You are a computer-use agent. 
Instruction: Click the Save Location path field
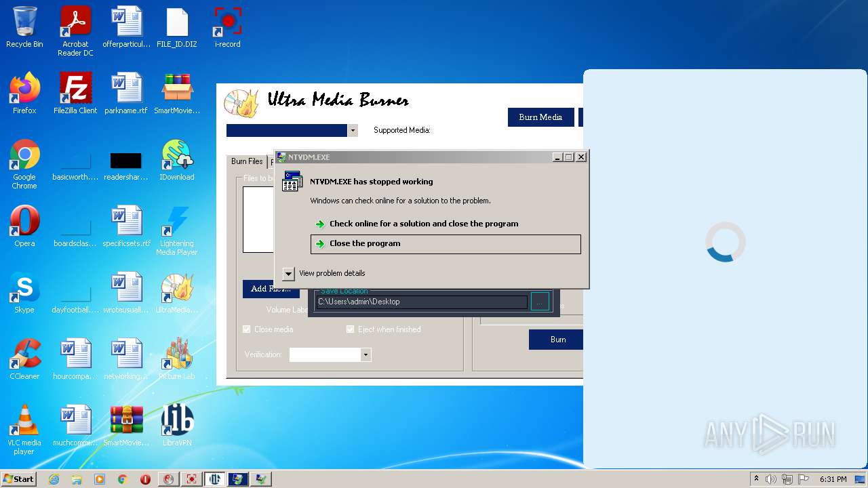point(421,302)
